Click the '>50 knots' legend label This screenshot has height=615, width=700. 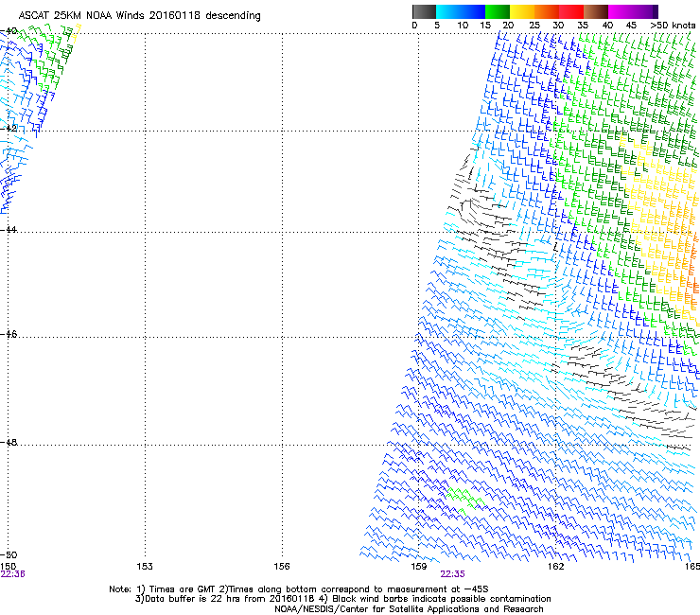pos(673,26)
